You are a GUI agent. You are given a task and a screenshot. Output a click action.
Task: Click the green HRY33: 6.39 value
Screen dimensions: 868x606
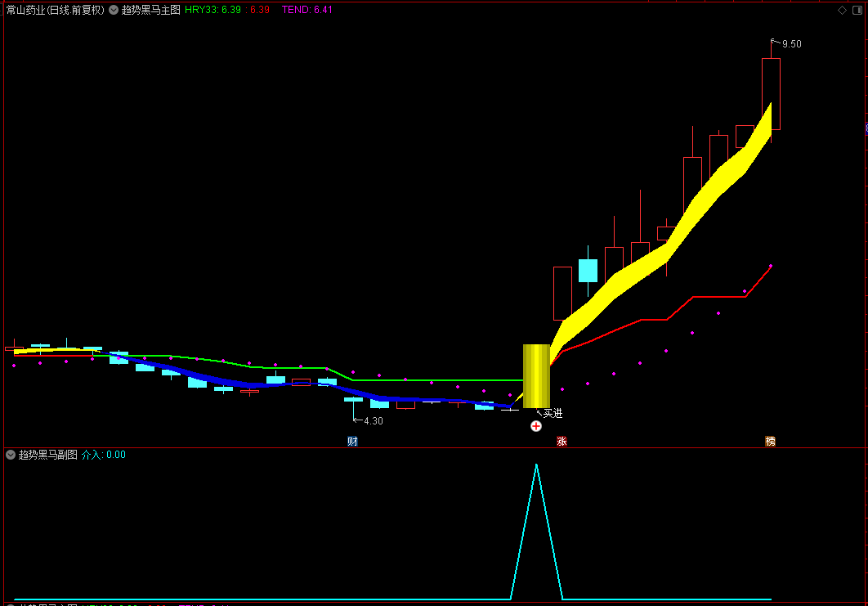coord(213,10)
